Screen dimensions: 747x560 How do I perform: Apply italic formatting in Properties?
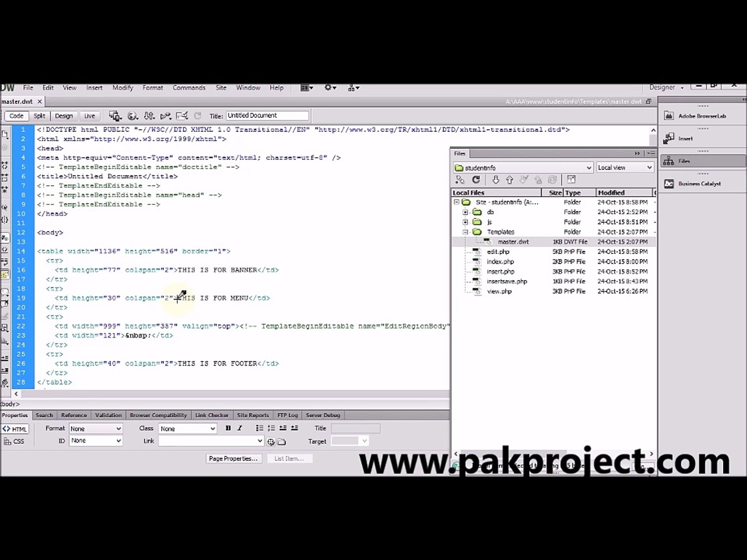click(240, 428)
